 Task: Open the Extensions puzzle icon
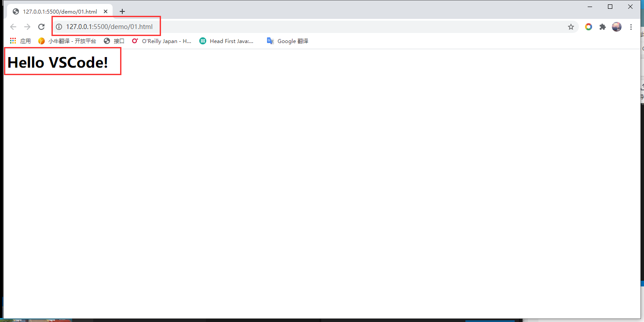pyautogui.click(x=603, y=27)
